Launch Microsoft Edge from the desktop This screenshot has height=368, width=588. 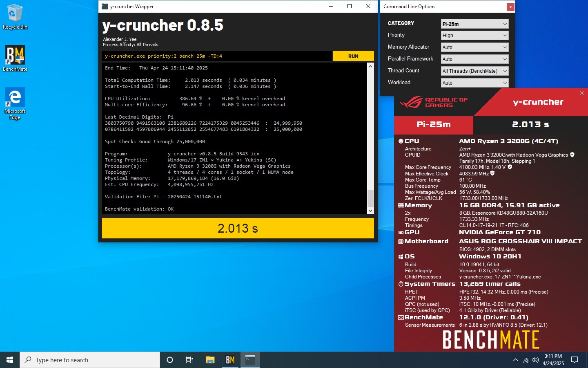point(15,103)
